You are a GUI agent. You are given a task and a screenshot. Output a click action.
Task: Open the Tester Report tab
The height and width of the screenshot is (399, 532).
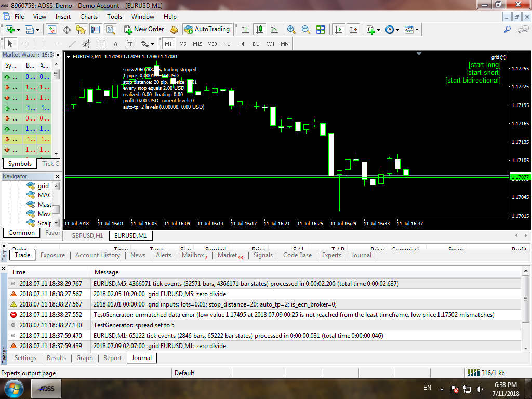tap(112, 358)
